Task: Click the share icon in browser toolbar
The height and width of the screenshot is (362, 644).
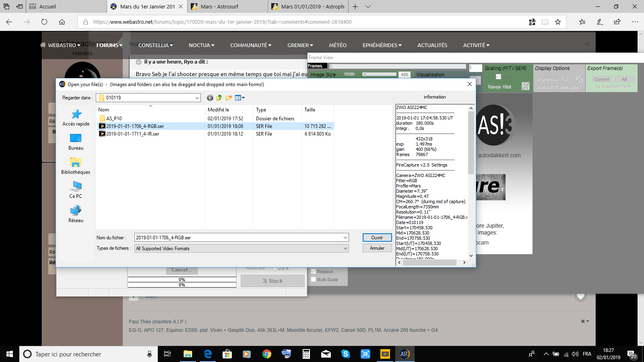Action: pos(617,22)
